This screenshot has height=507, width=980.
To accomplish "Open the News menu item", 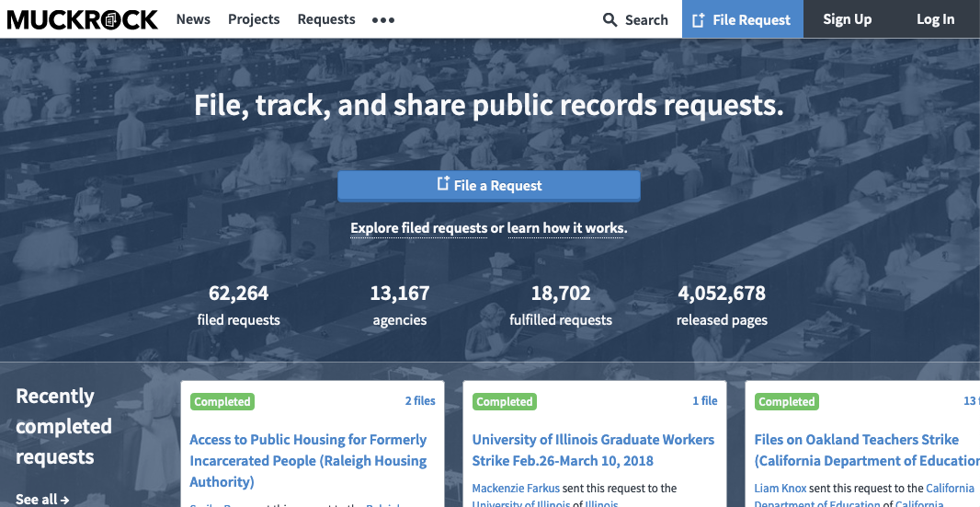I will 193,19.
